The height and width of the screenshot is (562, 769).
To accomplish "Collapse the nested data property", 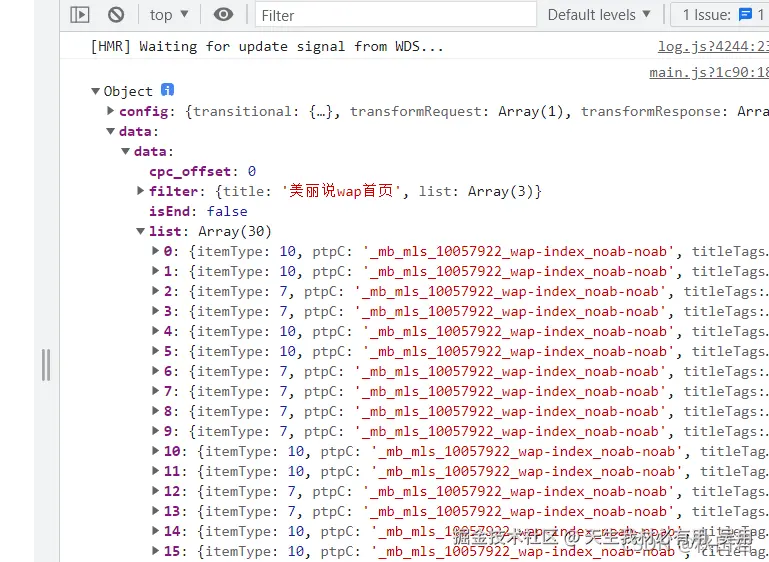I will [126, 152].
